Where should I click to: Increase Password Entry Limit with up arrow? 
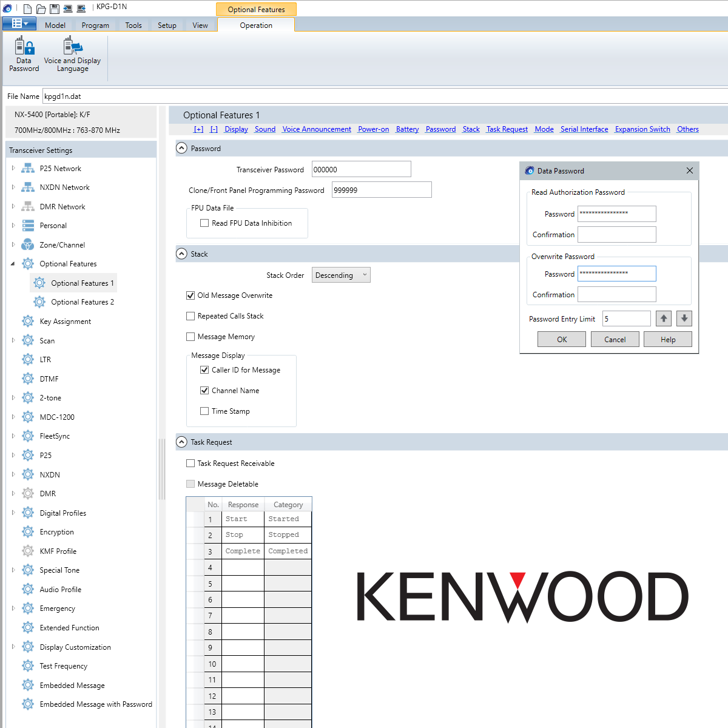(x=664, y=318)
